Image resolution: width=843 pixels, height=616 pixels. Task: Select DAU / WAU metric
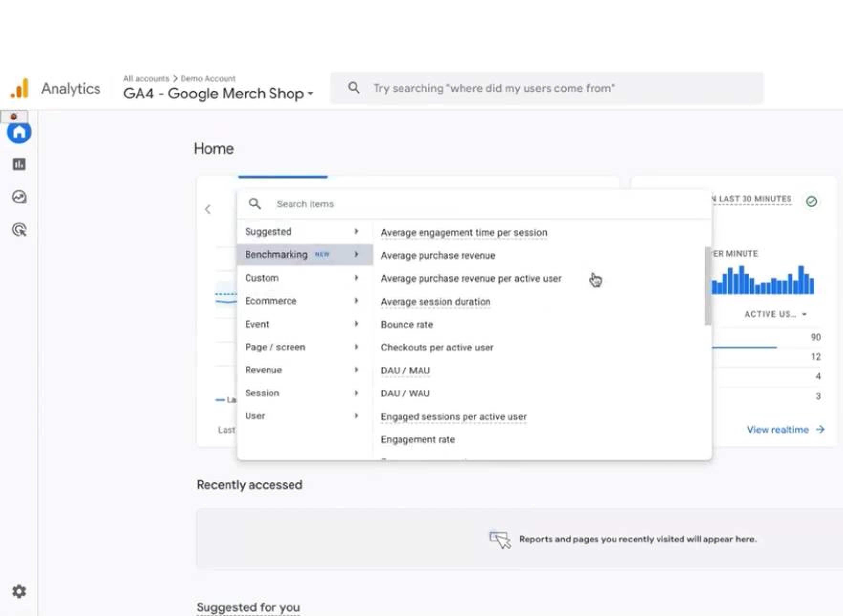pos(405,393)
